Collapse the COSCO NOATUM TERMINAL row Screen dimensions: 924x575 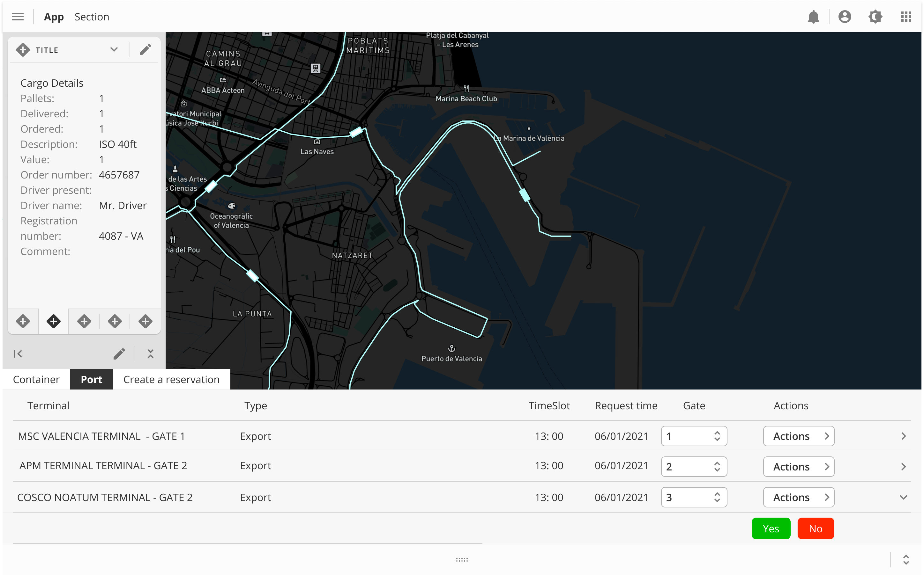(x=903, y=498)
